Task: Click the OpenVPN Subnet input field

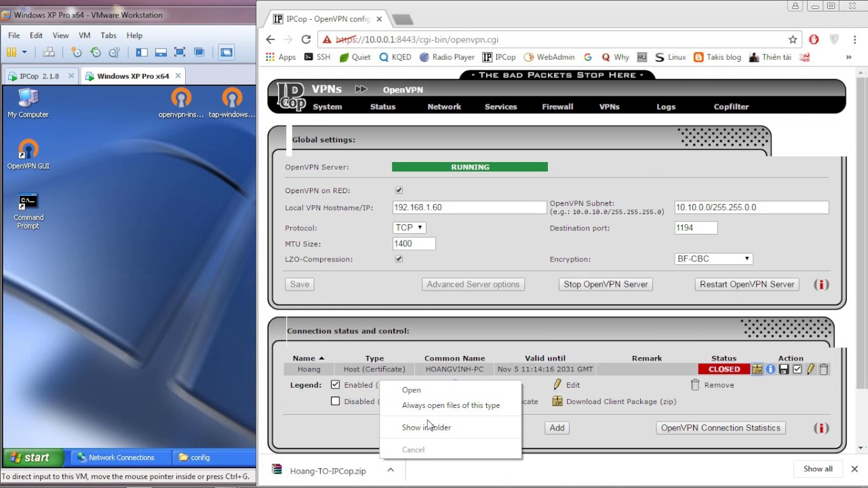Action: (x=751, y=207)
